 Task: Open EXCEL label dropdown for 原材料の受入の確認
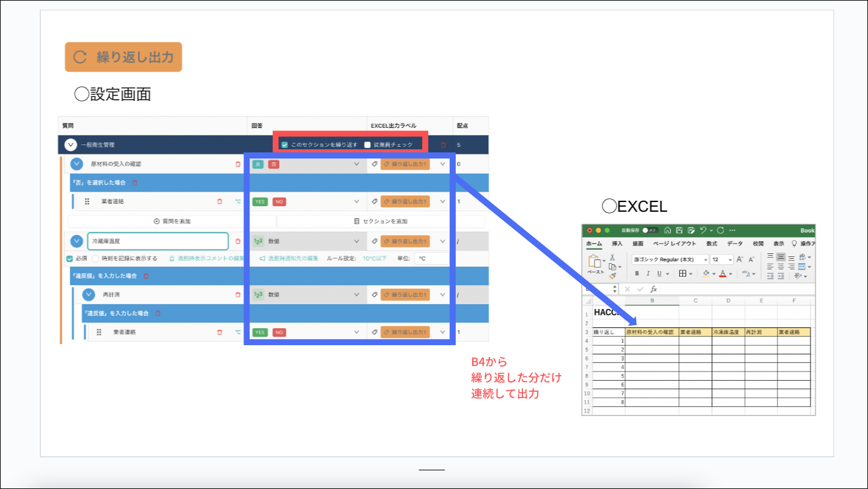(x=442, y=164)
